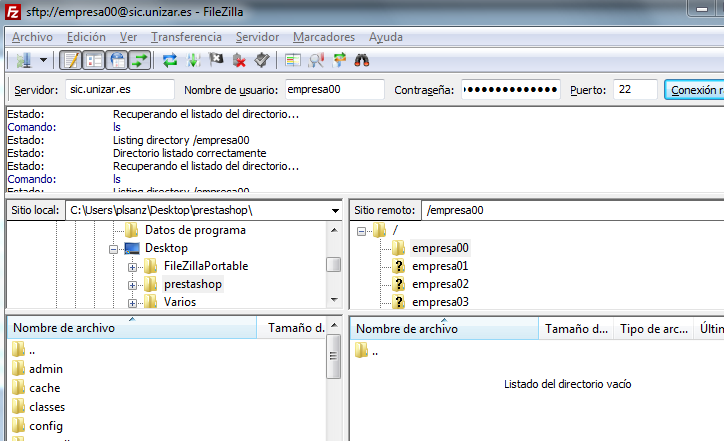Expand the Varios folder node
Viewport: 724px width, 441px height.
pos(132,303)
